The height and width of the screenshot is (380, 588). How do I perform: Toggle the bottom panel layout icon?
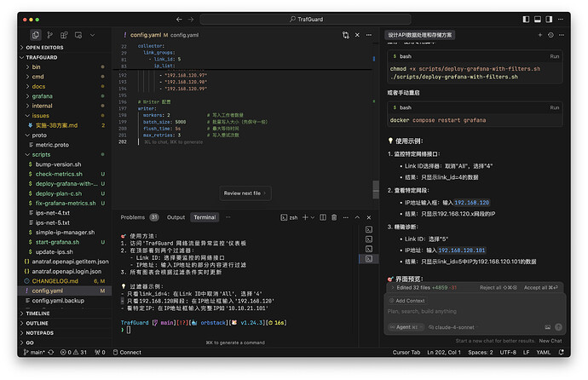click(538, 19)
